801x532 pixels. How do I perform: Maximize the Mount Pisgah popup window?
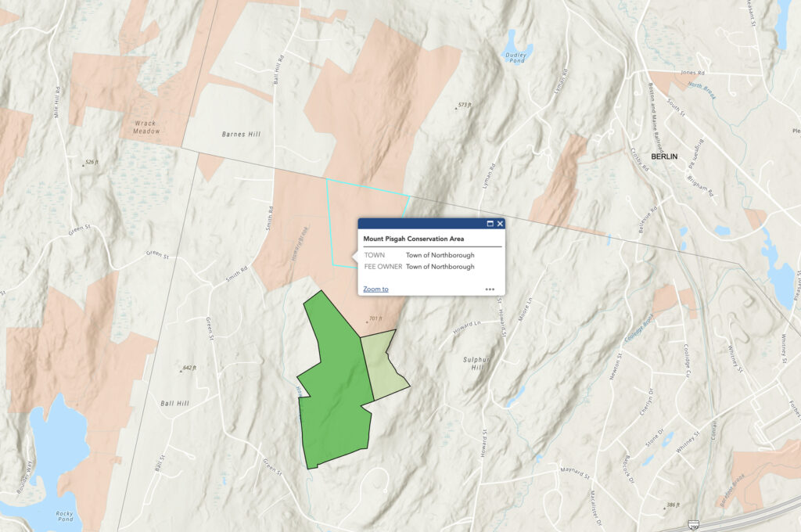490,224
